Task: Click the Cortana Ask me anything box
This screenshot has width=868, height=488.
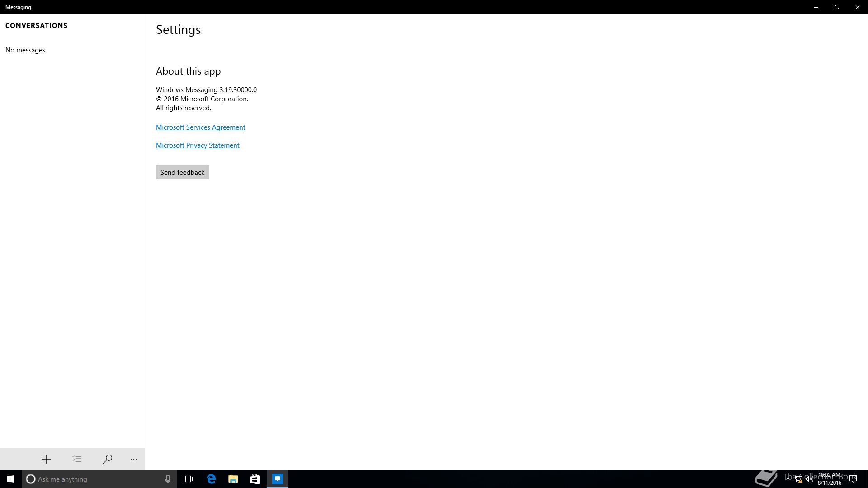Action: [99, 479]
